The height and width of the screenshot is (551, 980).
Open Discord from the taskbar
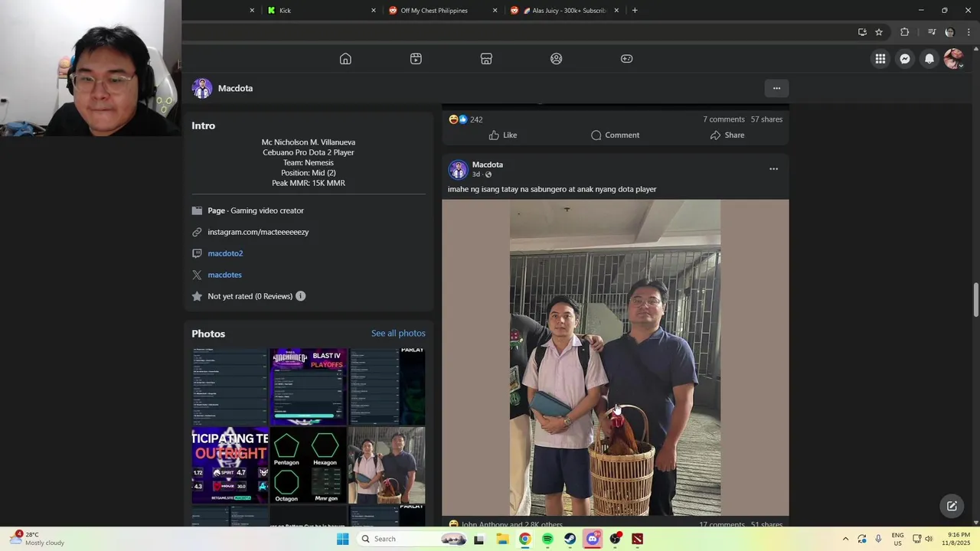coord(593,539)
